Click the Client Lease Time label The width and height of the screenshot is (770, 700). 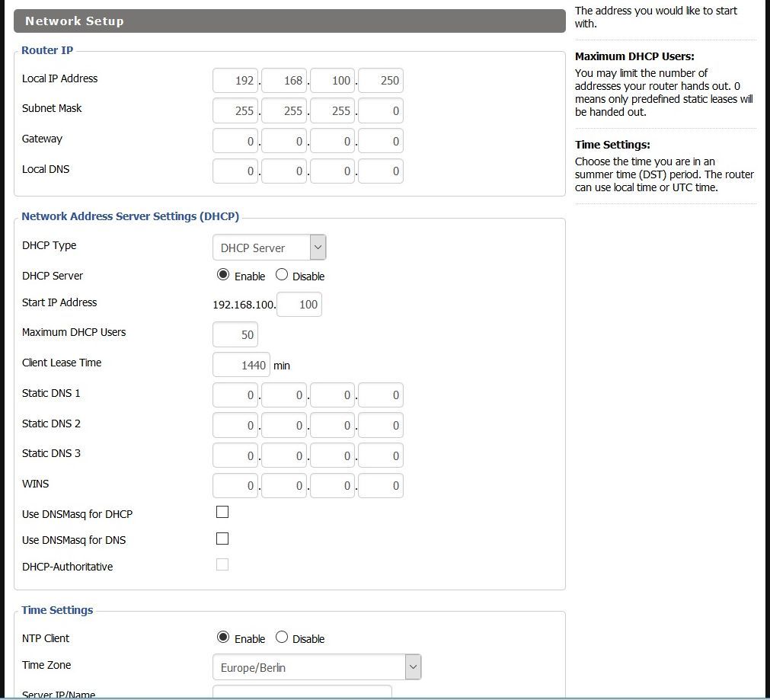click(x=62, y=363)
